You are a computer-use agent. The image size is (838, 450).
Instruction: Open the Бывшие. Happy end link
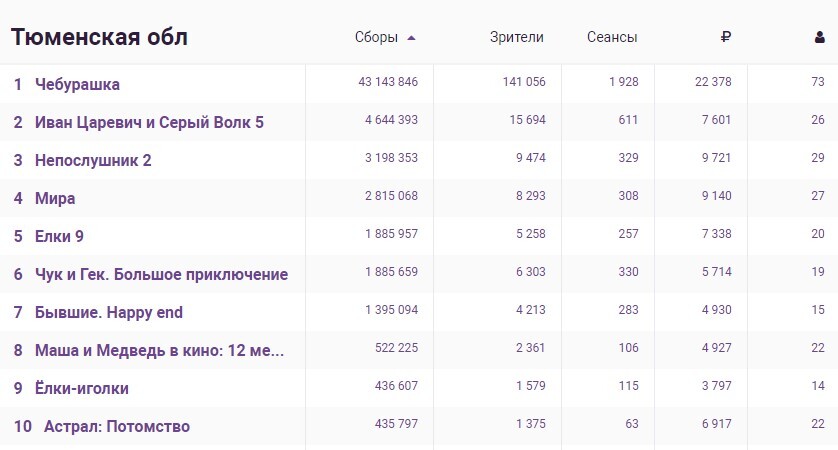(x=109, y=312)
